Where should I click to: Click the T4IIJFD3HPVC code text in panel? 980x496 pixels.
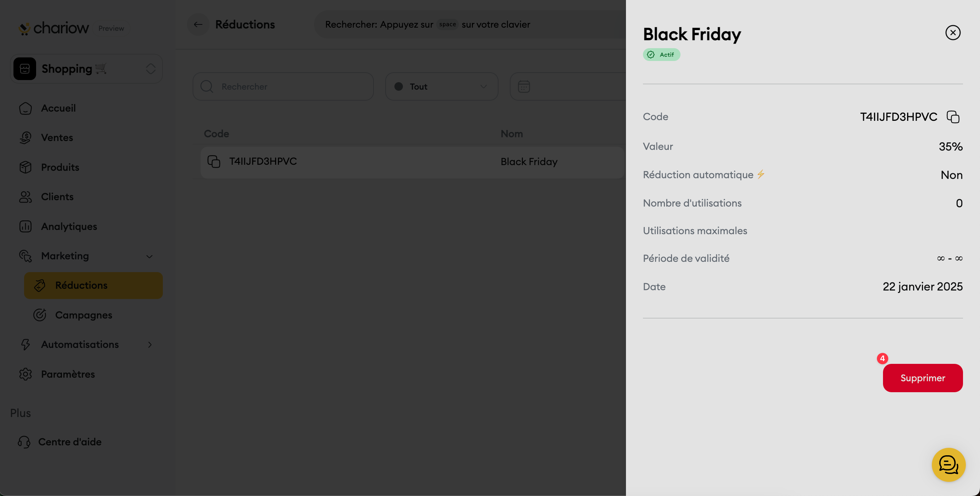899,117
